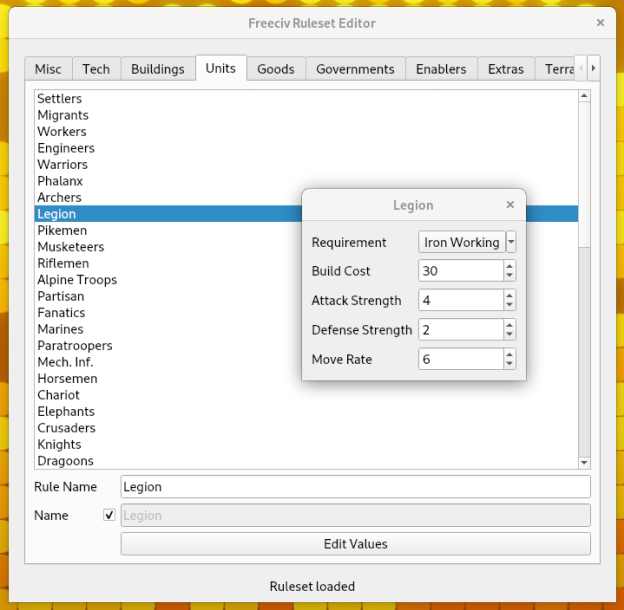Decrease the Attack Strength value

pyautogui.click(x=510, y=305)
